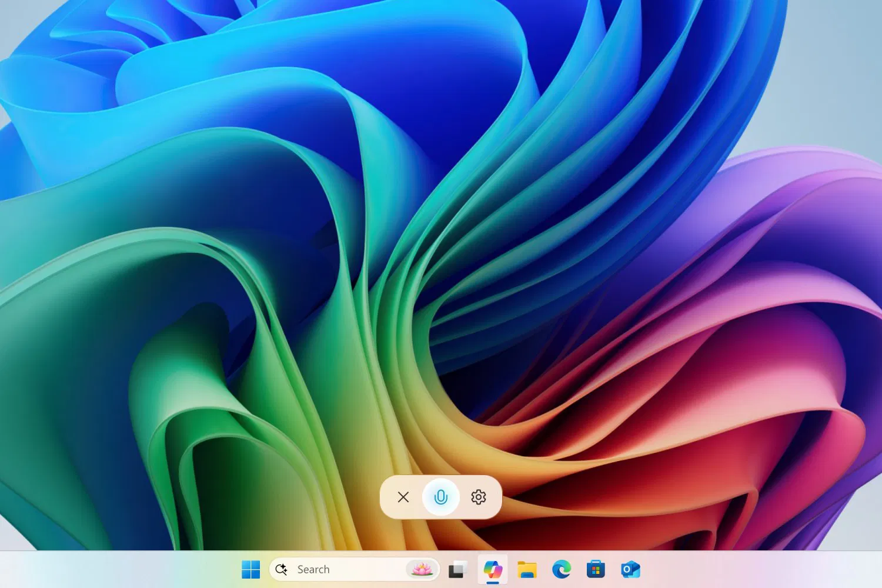Viewport: 882px width, 588px height.
Task: Launch Microsoft Edge browser
Action: (562, 569)
